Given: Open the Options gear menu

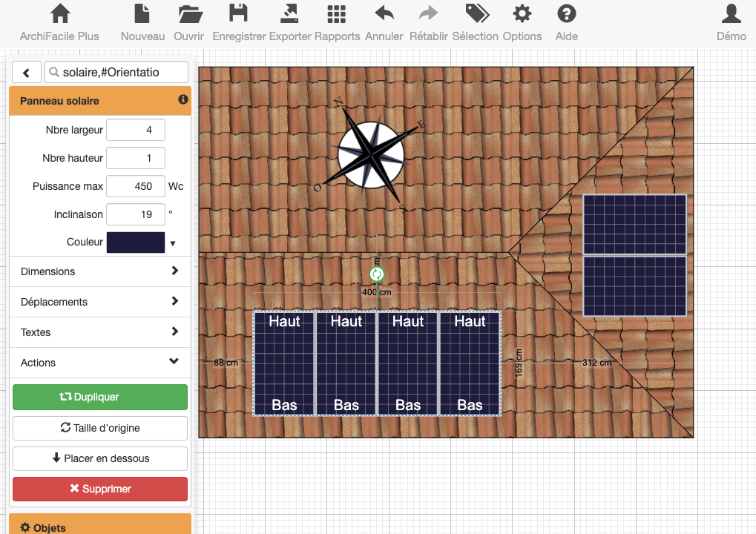Looking at the screenshot, I should [522, 14].
